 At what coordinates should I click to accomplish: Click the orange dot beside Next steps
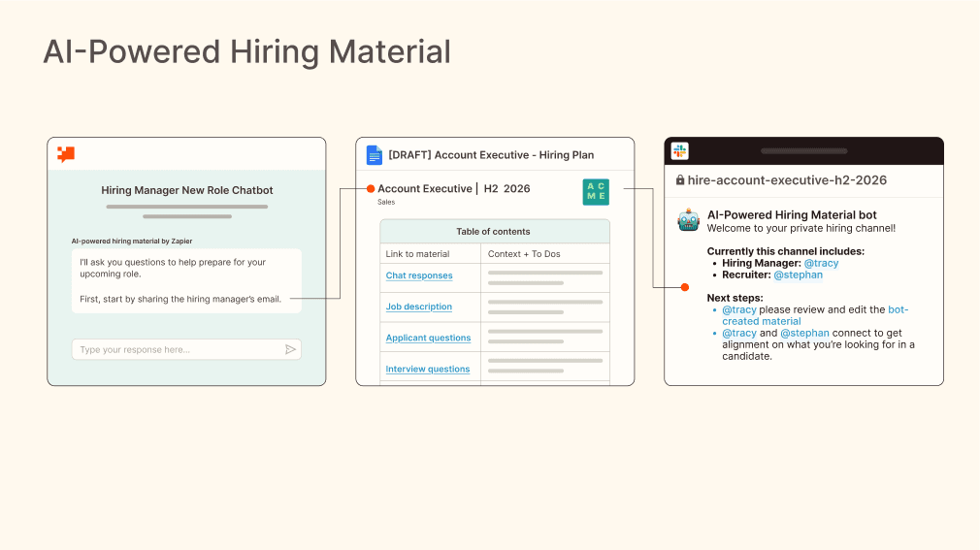pyautogui.click(x=685, y=287)
